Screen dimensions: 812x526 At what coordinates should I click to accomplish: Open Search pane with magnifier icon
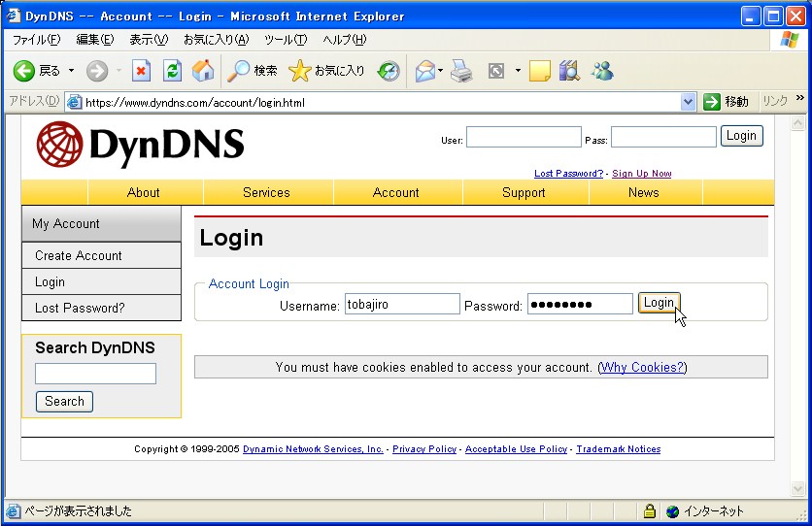(x=238, y=70)
